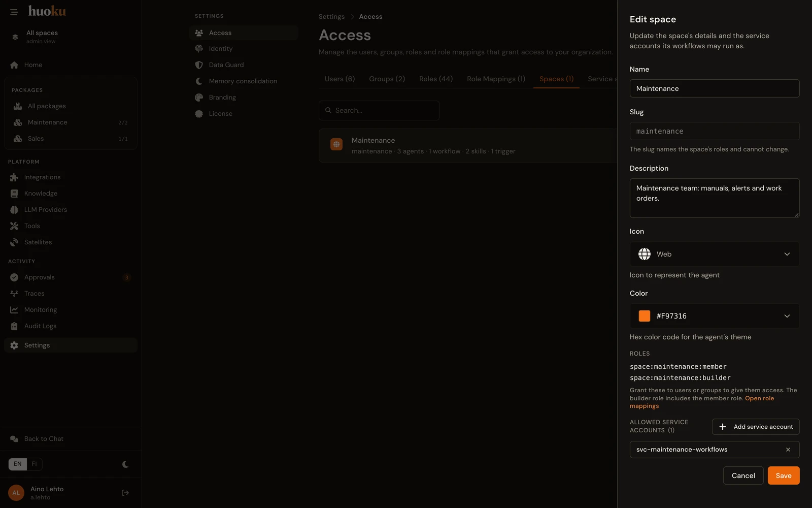Click the Traces icon

click(14, 294)
